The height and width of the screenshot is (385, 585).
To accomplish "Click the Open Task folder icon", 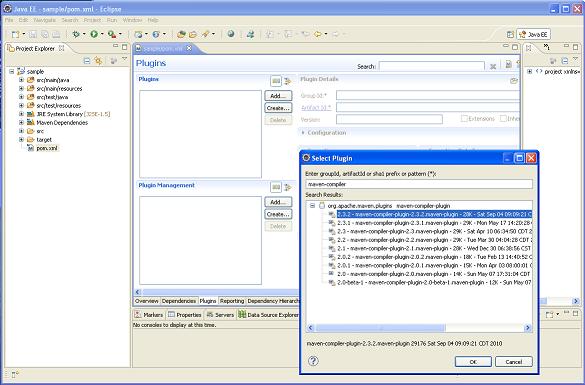I will [x=193, y=34].
